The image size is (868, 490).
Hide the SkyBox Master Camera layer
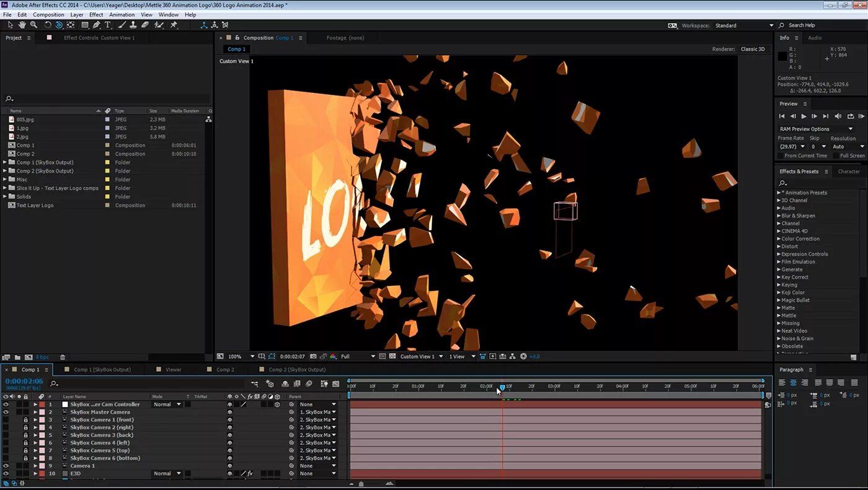[x=6, y=411]
